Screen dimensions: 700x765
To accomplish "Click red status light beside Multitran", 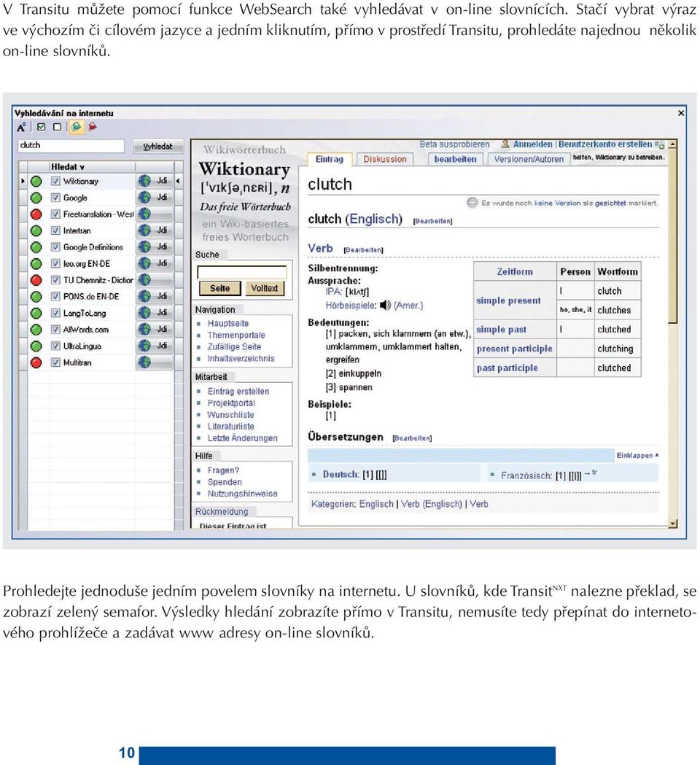I will click(36, 362).
